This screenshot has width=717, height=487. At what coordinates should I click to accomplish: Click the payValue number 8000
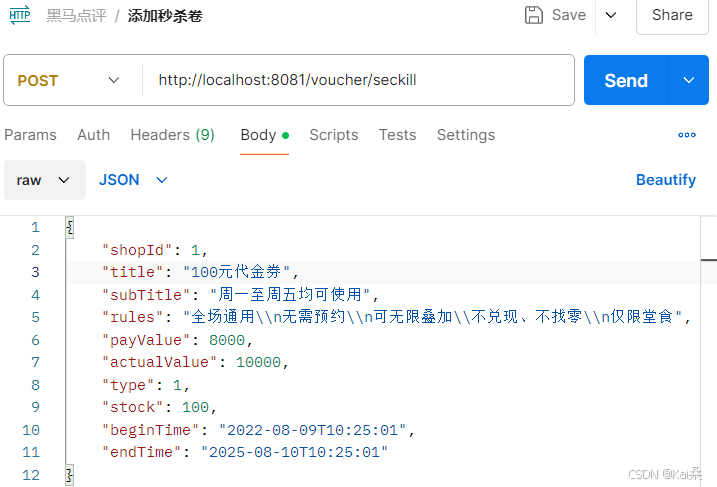coord(227,340)
